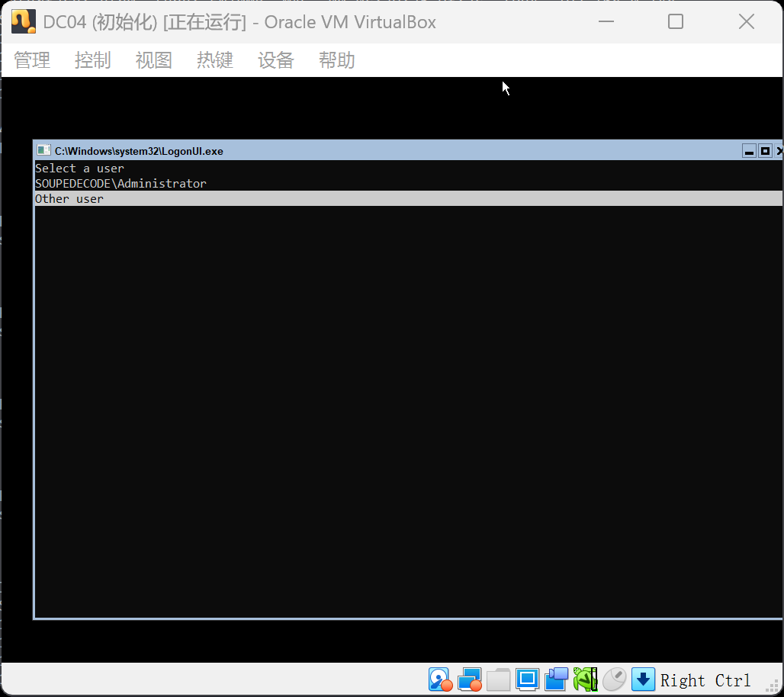Viewport: 784px width, 697px height.
Task: Click the video recording status icon
Action: point(556,679)
